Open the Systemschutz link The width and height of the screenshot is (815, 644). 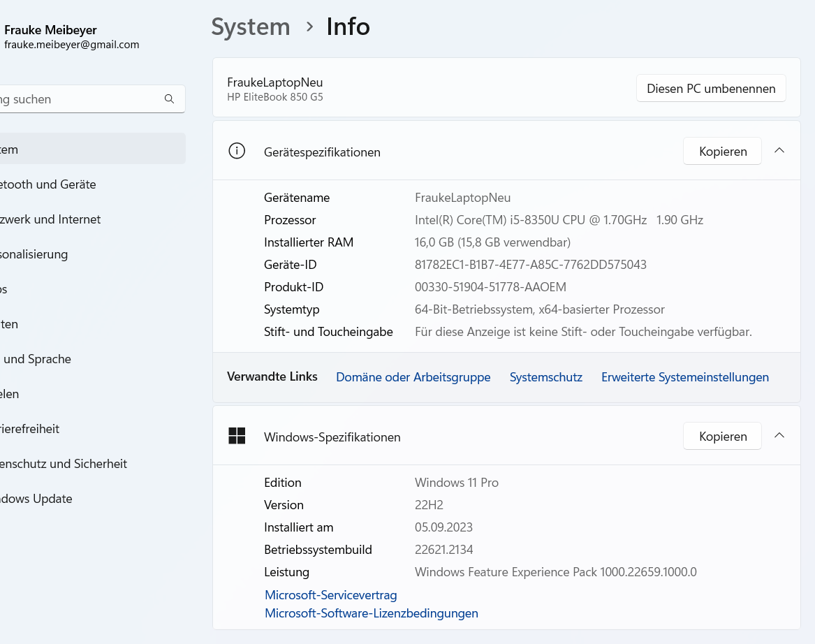point(545,377)
